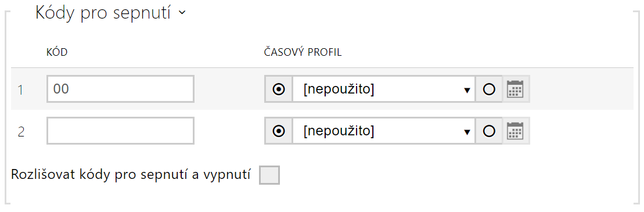Open the calendar icon in row 1
The width and height of the screenshot is (644, 212).
tap(515, 89)
